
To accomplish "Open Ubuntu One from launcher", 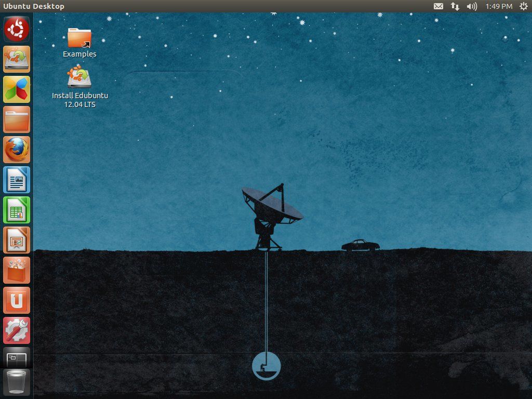I will point(17,300).
